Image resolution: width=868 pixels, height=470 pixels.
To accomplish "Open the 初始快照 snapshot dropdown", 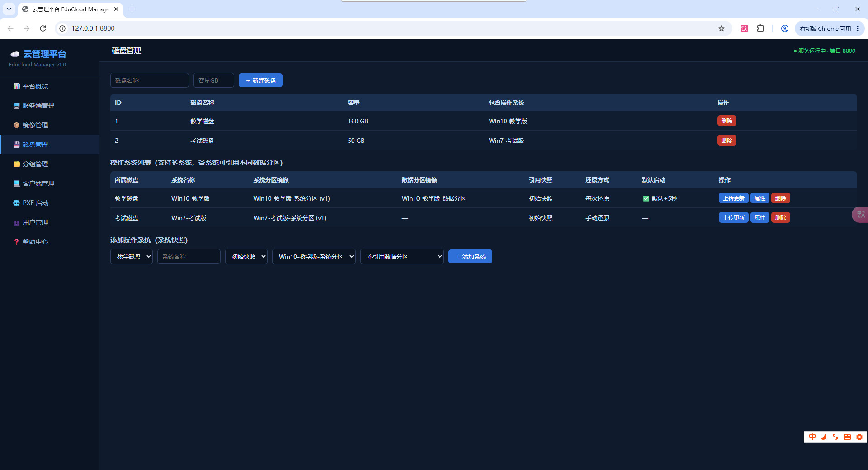I will click(246, 257).
